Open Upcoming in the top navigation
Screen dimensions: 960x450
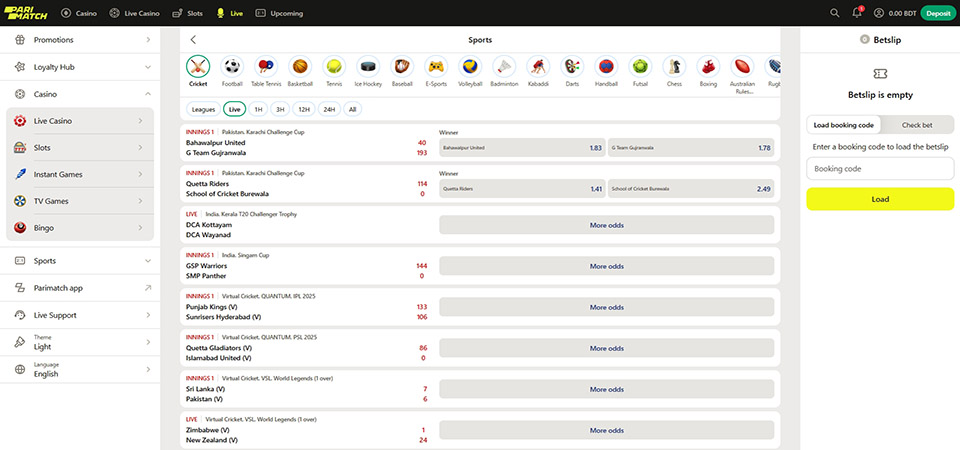click(x=279, y=13)
